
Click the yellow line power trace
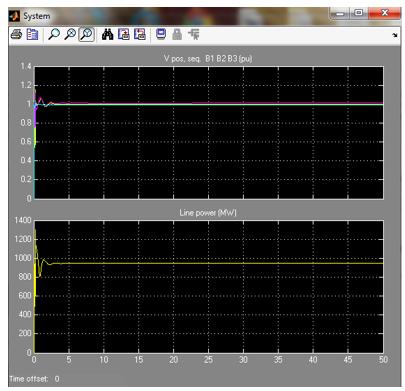(217, 263)
